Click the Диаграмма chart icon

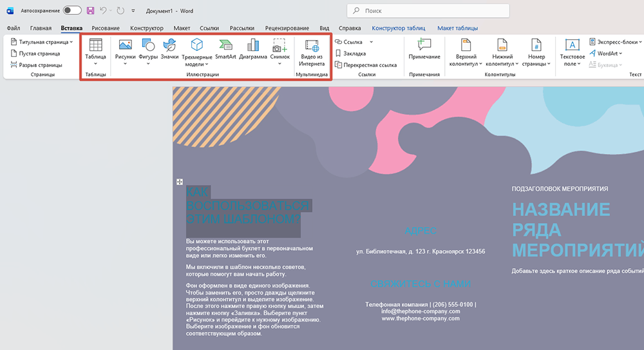[253, 45]
